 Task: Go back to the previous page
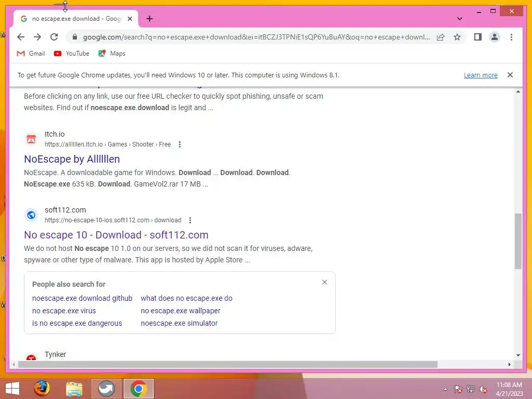21,37
